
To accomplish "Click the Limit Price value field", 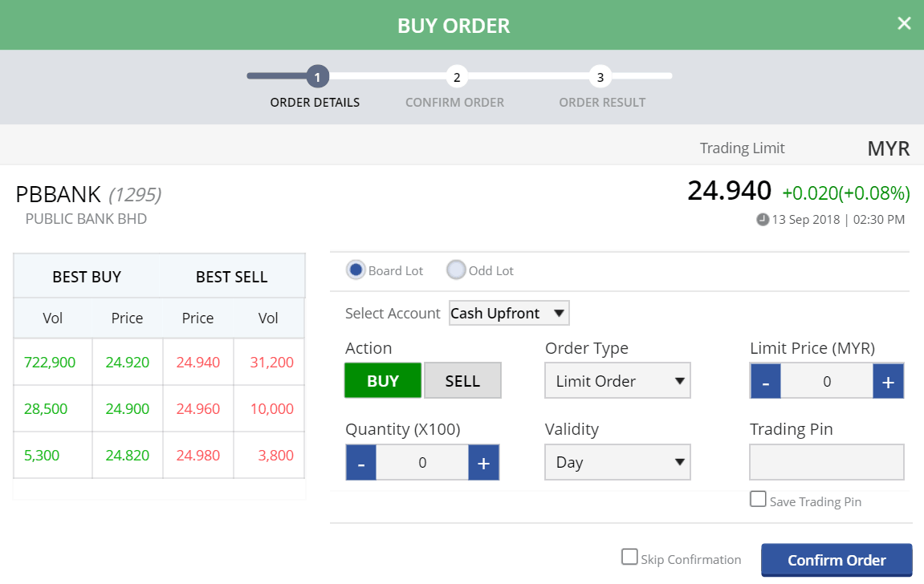I will point(827,382).
